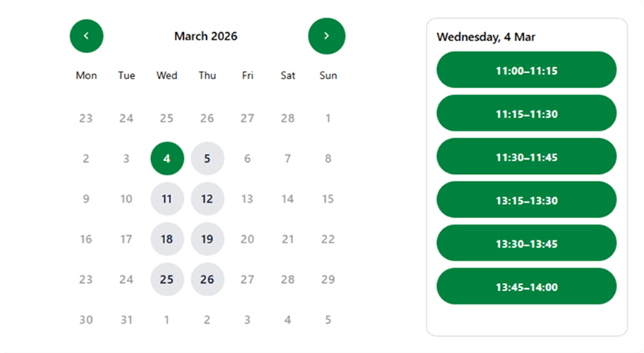Select March 12 in the calendar
Image resolution: width=644 pixels, height=353 pixels.
pyautogui.click(x=208, y=199)
